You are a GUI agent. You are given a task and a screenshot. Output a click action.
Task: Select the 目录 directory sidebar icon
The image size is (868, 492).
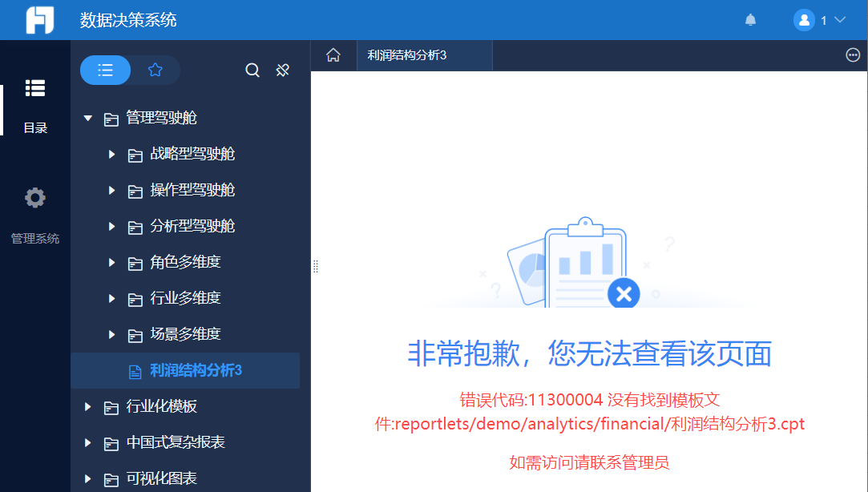[x=35, y=88]
